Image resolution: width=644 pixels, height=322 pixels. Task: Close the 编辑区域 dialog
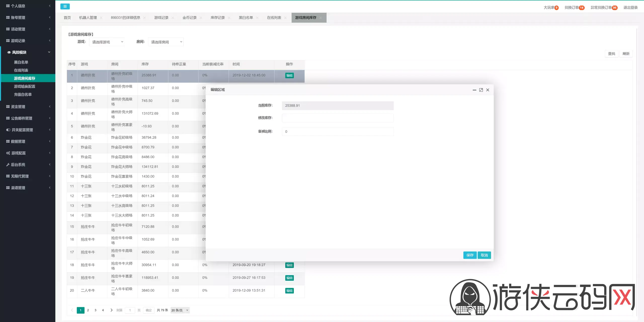pos(488,90)
